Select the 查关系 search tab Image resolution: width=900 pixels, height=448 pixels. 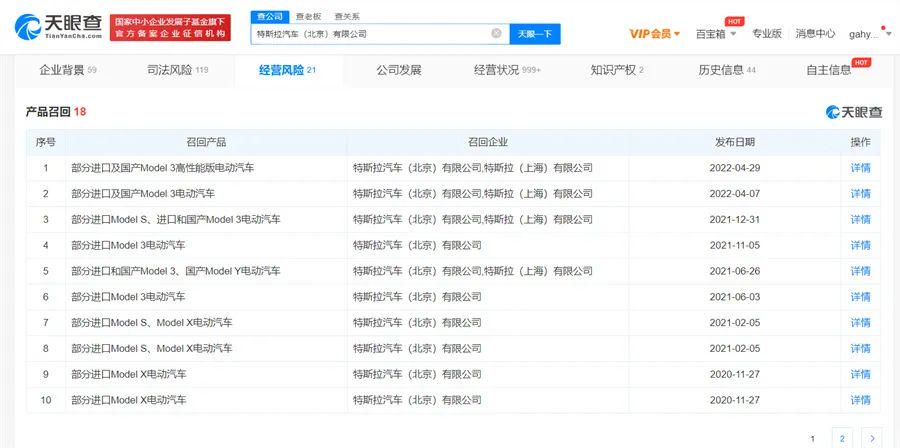[x=347, y=17]
